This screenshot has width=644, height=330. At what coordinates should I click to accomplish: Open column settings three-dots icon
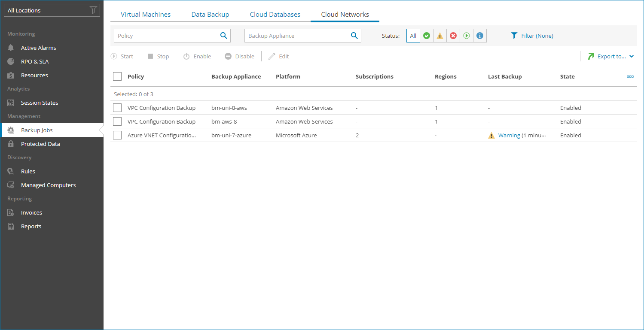coord(630,76)
